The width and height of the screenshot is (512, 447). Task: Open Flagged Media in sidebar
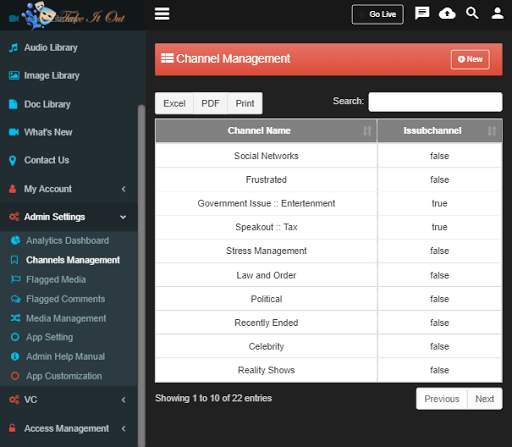tap(56, 279)
